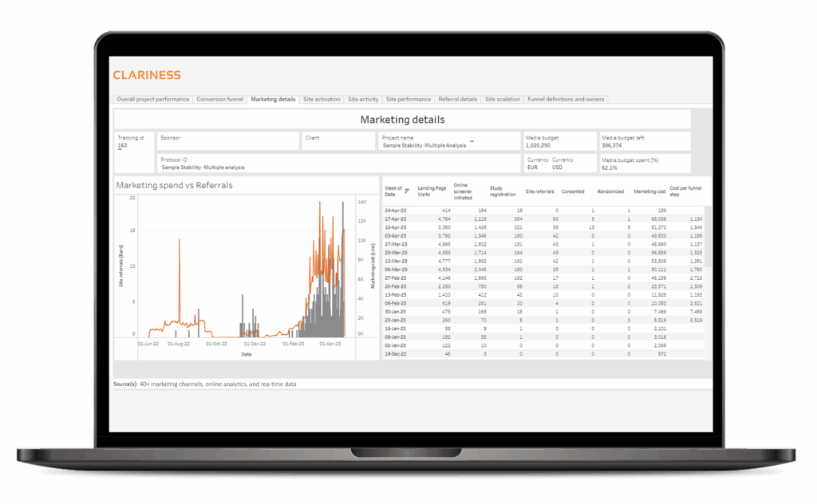Open the Site activation tab
The image size is (817, 504).
pos(322,100)
